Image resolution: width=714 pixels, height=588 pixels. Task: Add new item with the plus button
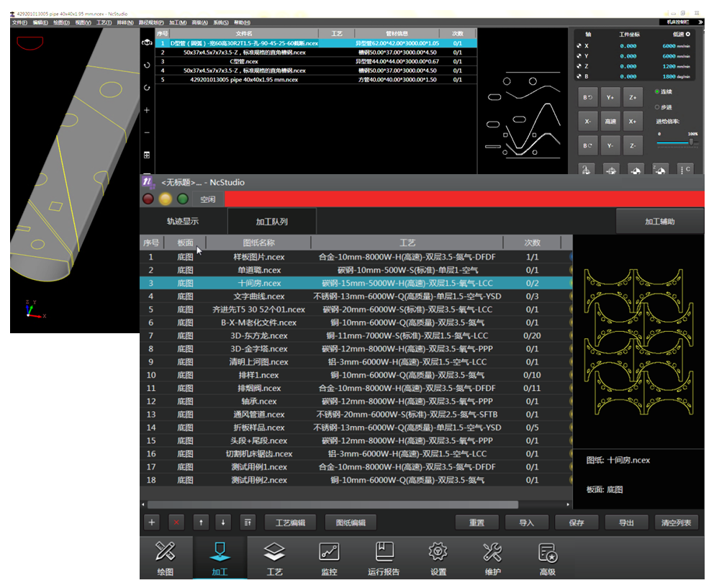click(151, 523)
